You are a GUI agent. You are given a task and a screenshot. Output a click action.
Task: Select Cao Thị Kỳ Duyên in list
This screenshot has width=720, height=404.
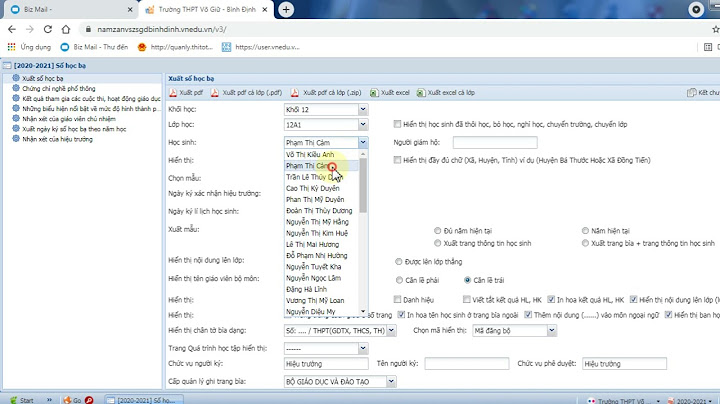(x=321, y=188)
